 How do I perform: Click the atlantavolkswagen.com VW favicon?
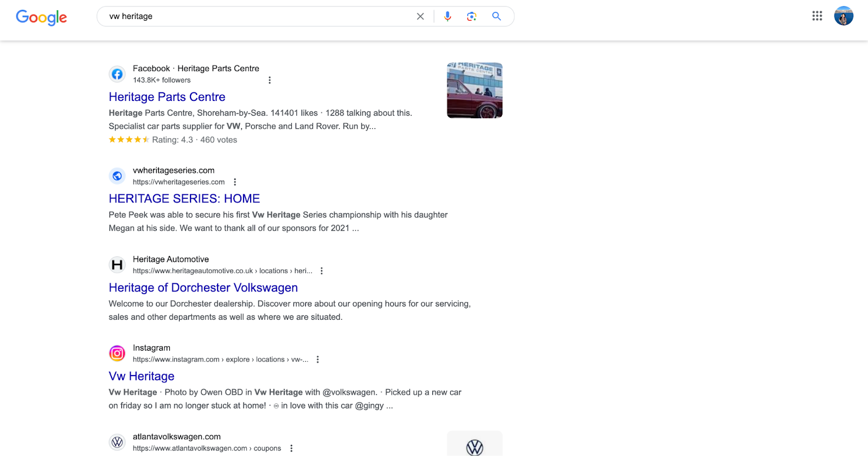pos(117,442)
